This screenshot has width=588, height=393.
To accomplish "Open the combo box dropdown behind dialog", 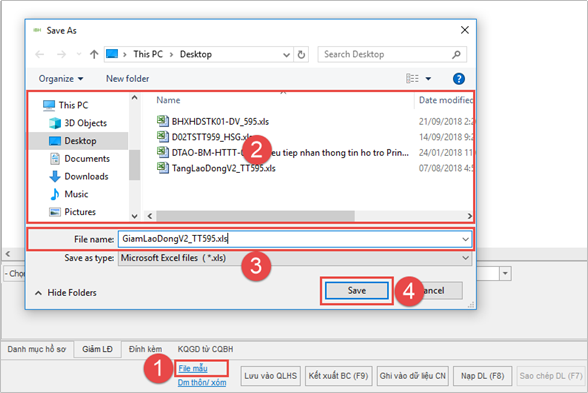I will point(505,273).
